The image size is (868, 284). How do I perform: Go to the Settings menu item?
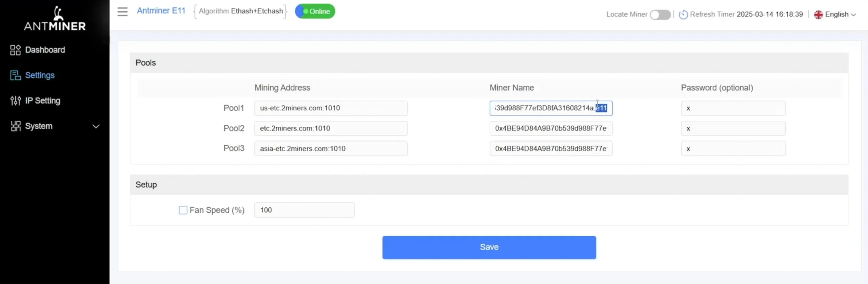40,75
